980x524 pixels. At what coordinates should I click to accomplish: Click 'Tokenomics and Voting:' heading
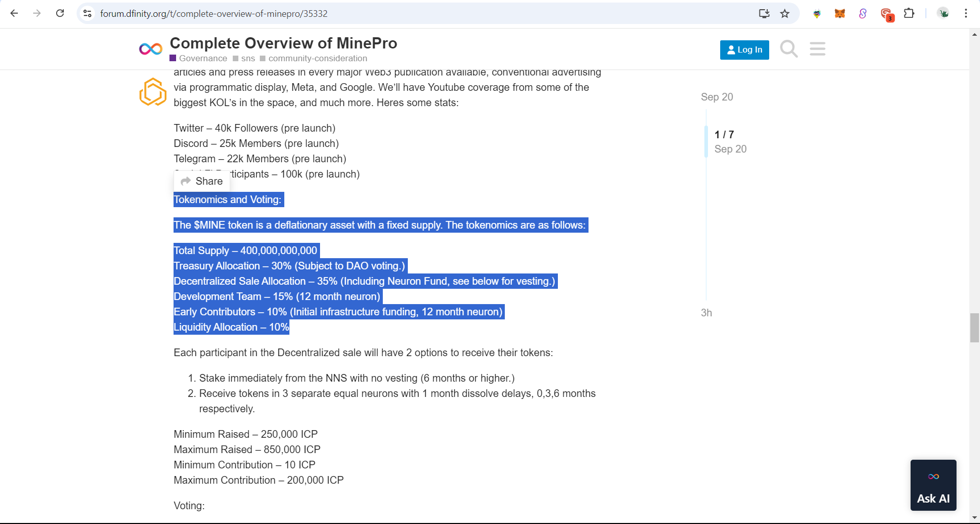click(228, 199)
